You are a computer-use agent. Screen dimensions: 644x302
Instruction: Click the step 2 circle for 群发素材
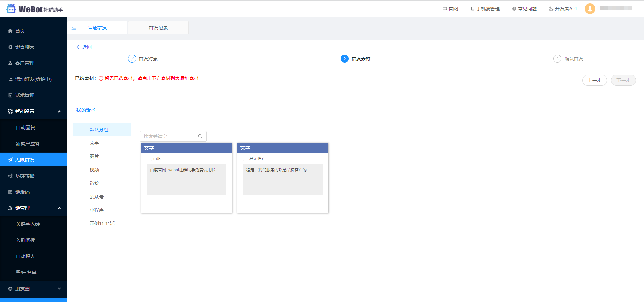345,59
